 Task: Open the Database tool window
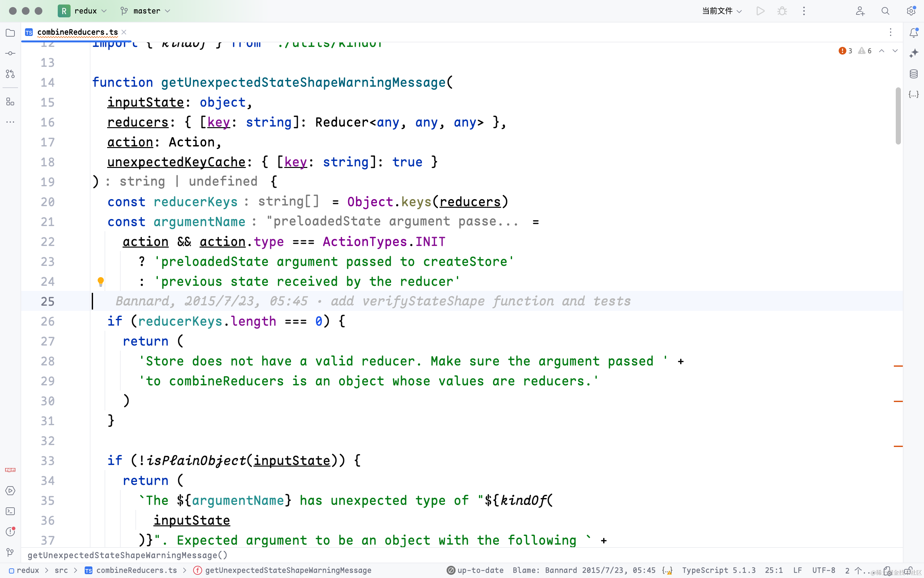pos(914,74)
